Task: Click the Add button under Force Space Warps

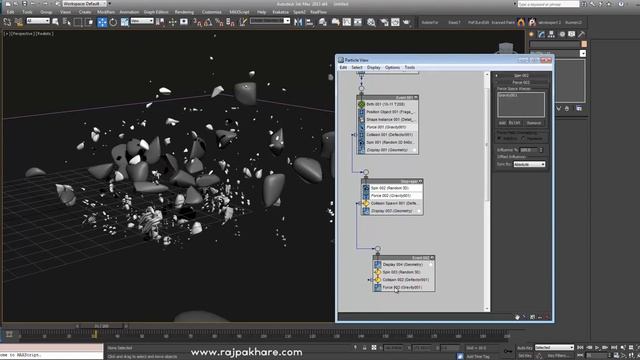Action: point(502,123)
